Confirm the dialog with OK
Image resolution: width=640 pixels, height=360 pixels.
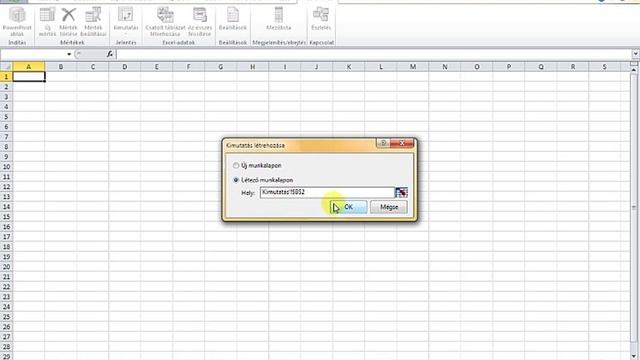349,207
